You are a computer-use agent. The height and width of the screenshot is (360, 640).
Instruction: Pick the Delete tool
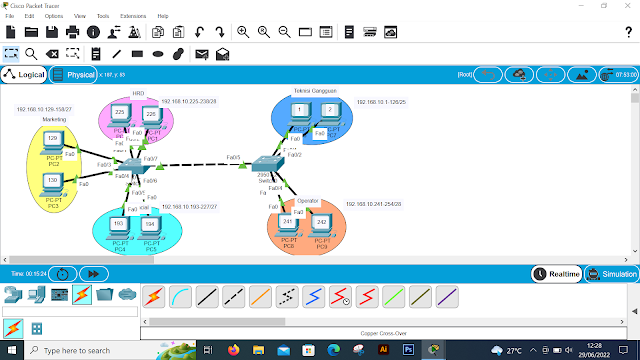click(52, 53)
